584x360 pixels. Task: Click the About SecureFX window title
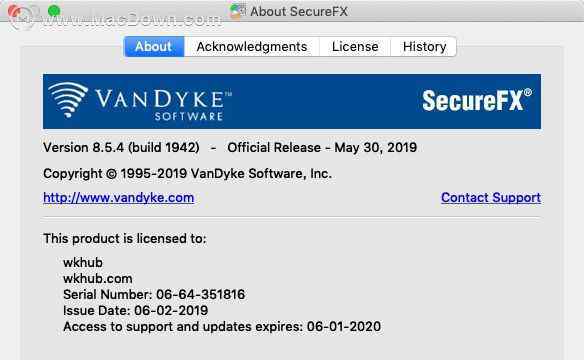click(x=299, y=12)
